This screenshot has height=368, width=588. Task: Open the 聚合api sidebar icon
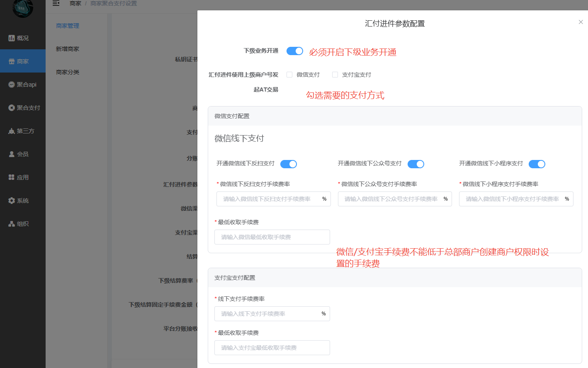(x=12, y=85)
